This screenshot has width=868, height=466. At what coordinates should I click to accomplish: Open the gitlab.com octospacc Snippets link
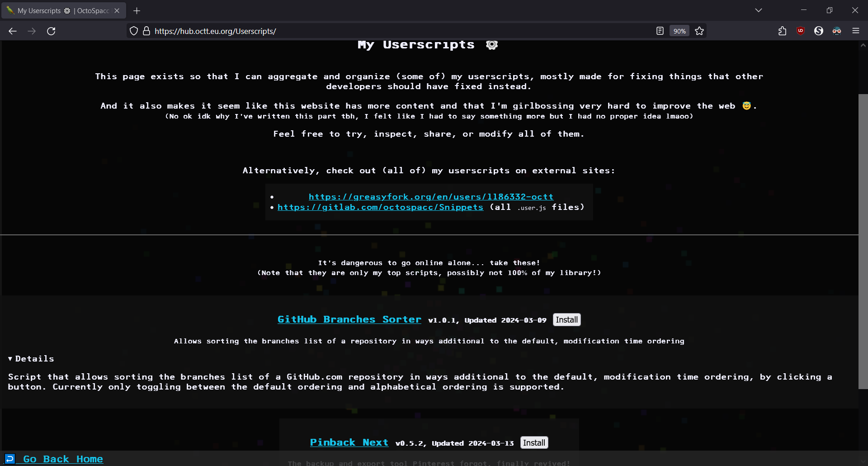(x=380, y=207)
